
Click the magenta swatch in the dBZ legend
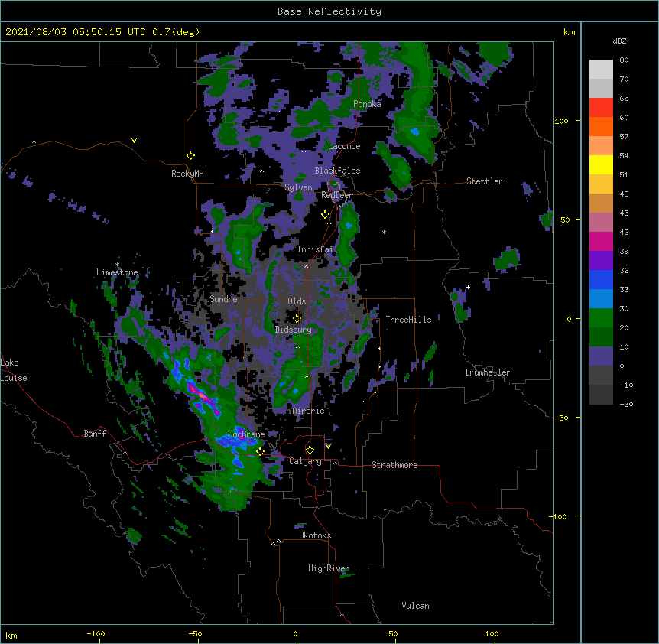coord(601,241)
